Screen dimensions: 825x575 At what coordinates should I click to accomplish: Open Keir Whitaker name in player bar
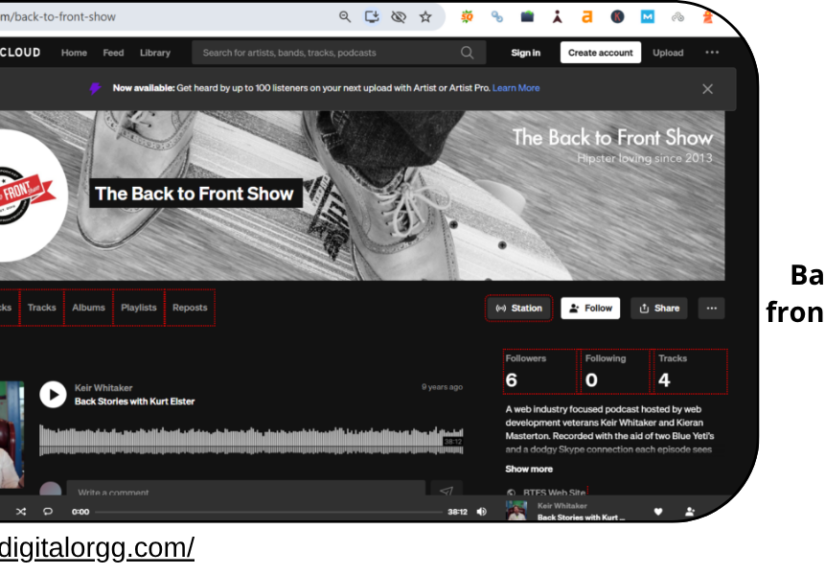click(562, 506)
